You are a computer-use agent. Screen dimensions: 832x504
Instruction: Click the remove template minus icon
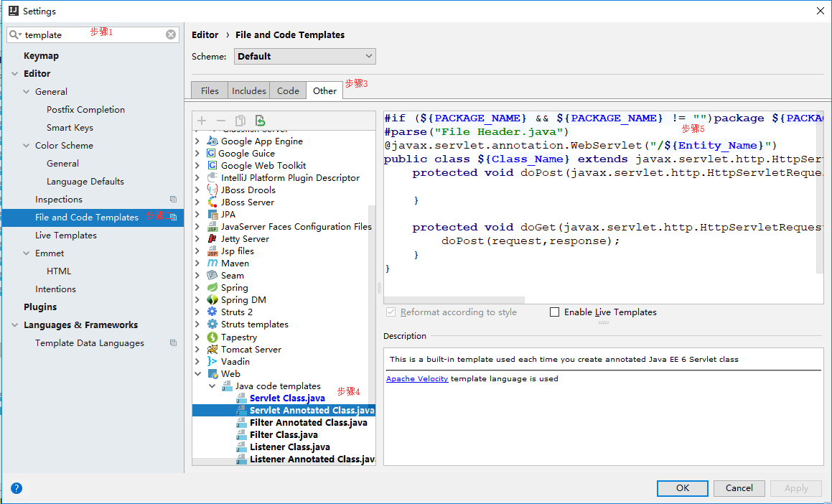tap(220, 121)
